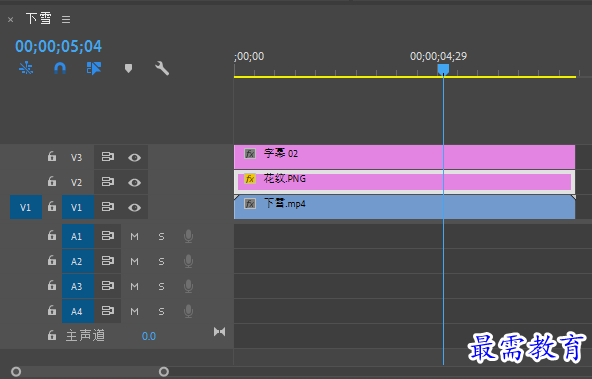Mute track A3
This screenshot has width=592, height=379.
pos(134,287)
